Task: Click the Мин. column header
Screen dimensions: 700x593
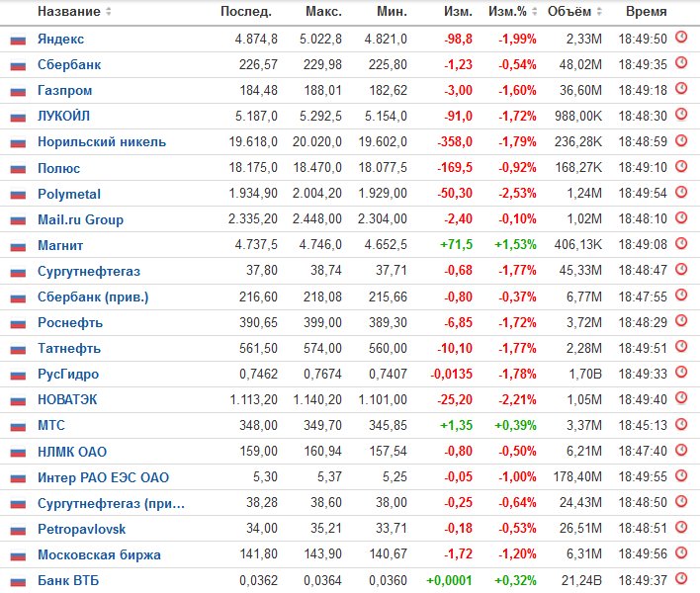Action: [x=392, y=12]
